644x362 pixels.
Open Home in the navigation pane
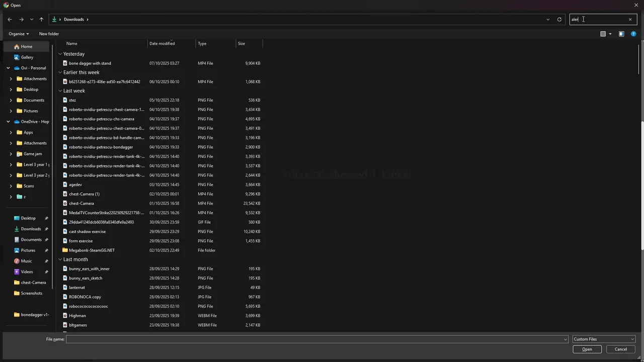[27, 46]
